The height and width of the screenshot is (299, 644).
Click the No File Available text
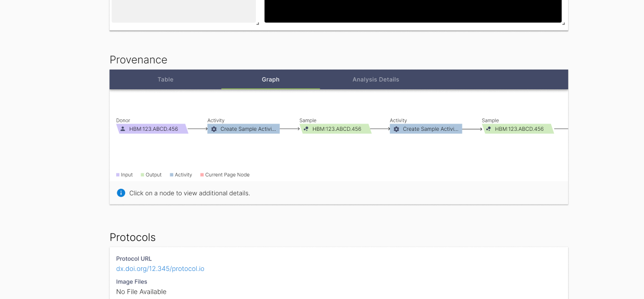(141, 291)
